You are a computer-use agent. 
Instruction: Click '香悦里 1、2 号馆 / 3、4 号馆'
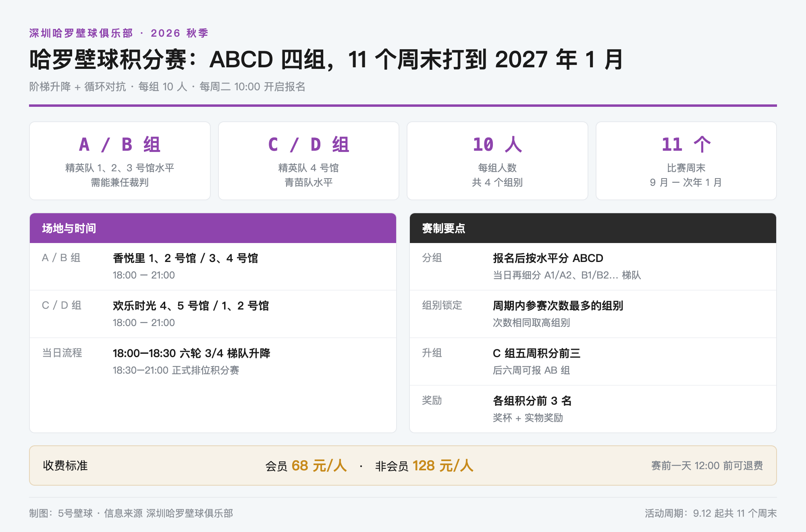185,258
